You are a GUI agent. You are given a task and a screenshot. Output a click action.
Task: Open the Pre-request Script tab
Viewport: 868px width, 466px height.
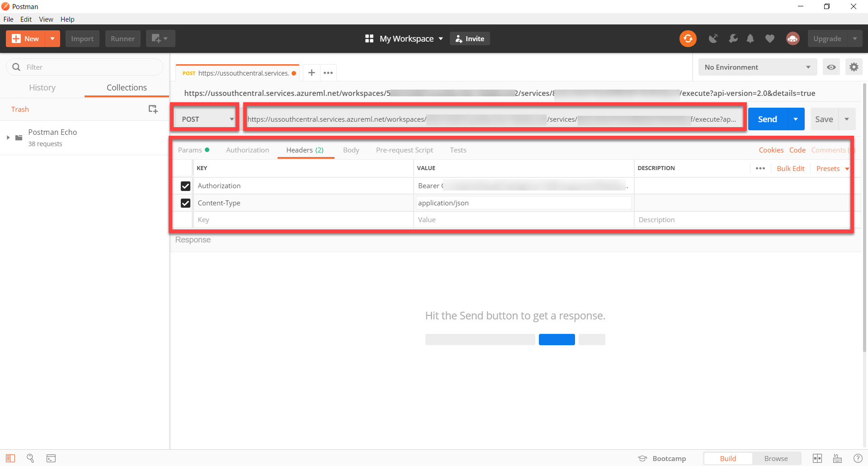tap(404, 150)
